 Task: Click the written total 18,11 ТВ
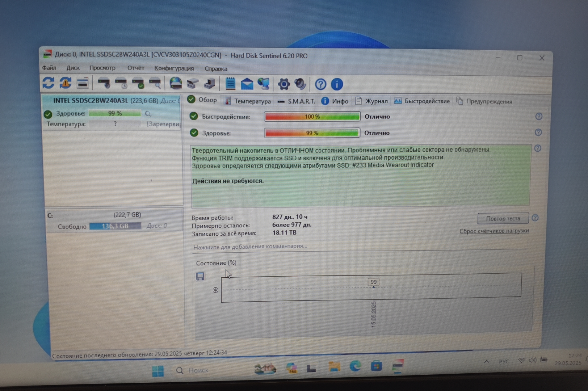pyautogui.click(x=284, y=233)
